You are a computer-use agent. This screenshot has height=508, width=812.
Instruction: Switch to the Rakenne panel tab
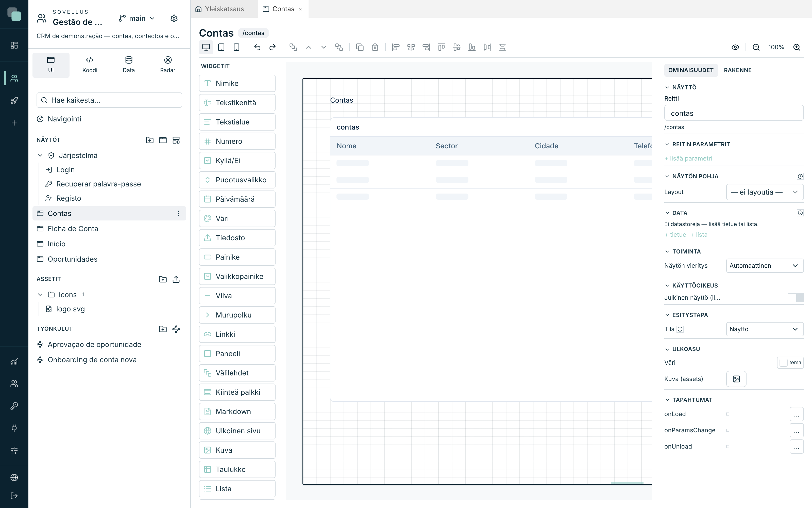pyautogui.click(x=737, y=70)
